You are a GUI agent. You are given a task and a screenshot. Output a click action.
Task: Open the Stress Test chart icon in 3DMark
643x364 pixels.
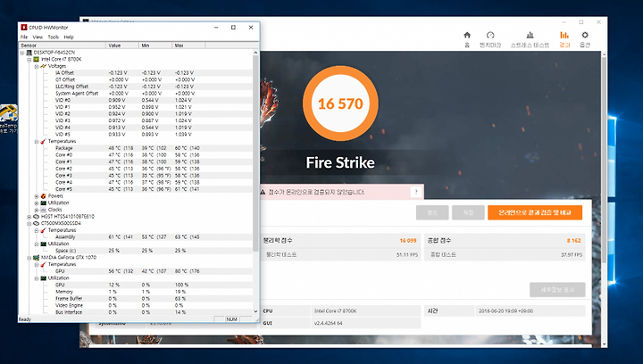530,35
